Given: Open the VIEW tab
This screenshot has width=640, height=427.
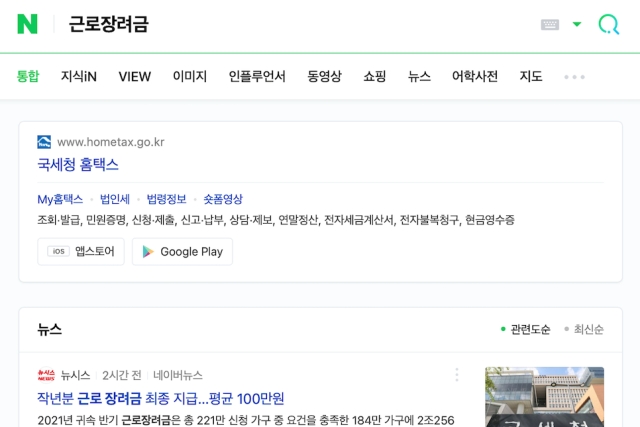Looking at the screenshot, I should [135, 76].
